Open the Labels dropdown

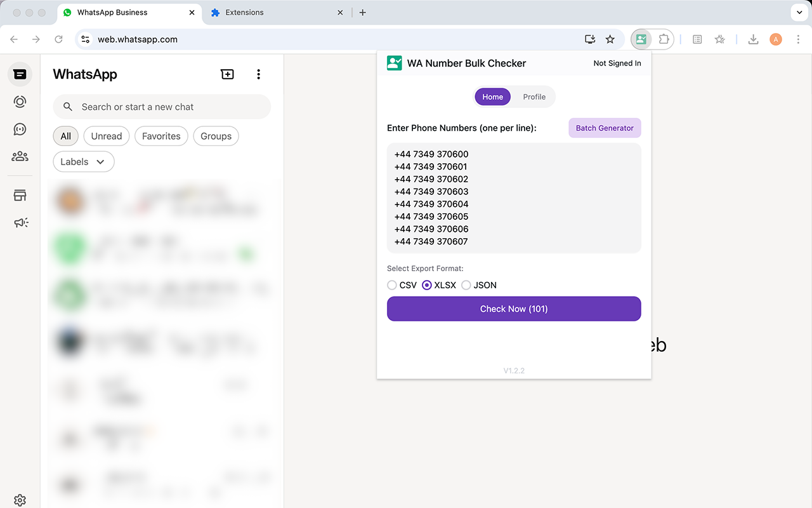83,161
